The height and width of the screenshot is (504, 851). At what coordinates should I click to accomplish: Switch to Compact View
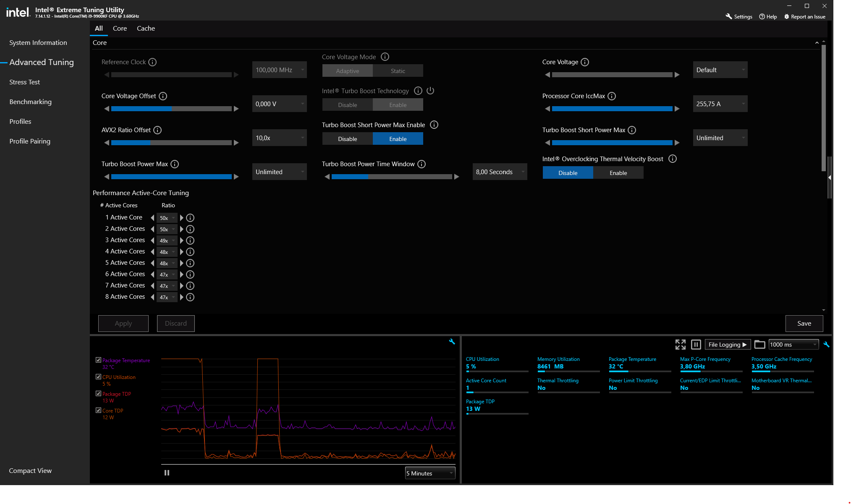pyautogui.click(x=30, y=471)
